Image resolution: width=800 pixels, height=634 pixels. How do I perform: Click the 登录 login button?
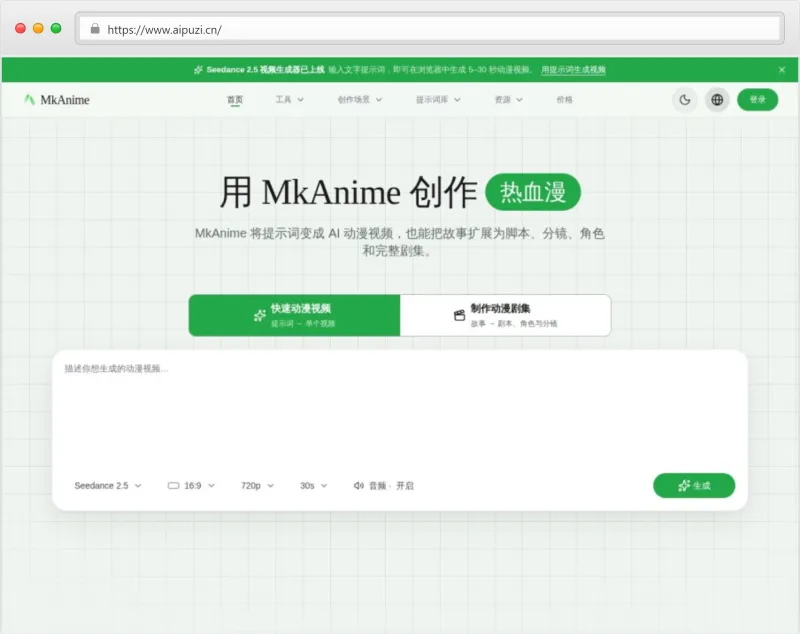[x=758, y=99]
